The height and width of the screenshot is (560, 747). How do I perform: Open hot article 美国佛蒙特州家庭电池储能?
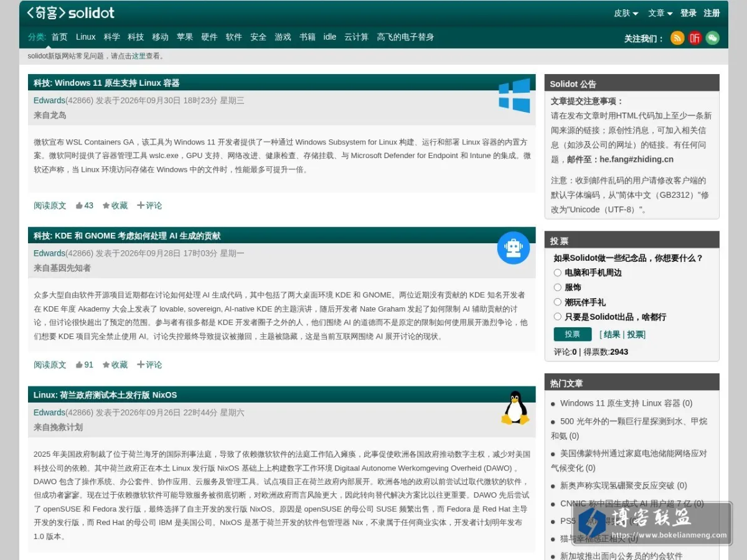(629, 460)
